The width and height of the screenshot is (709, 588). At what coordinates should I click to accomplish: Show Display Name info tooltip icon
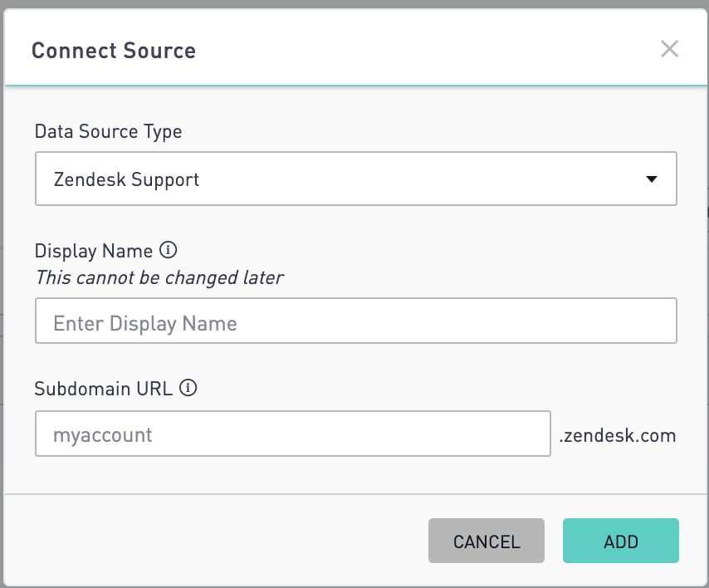click(x=169, y=250)
